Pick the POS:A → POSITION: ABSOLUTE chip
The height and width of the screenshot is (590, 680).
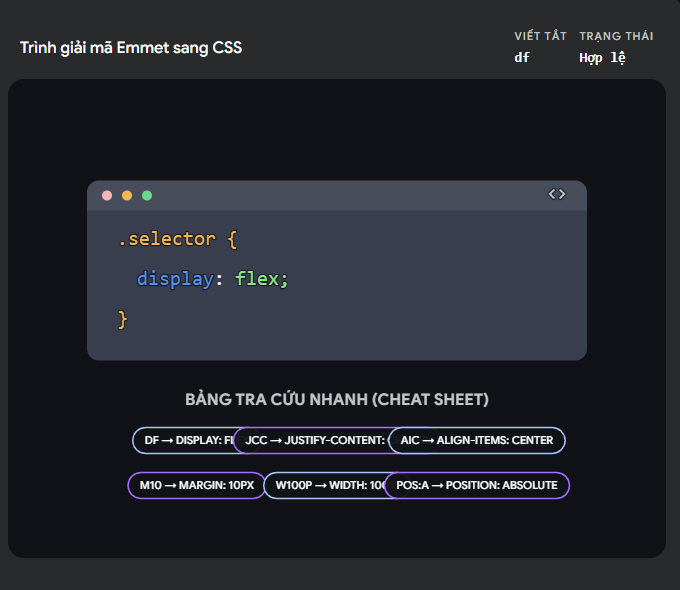[477, 485]
